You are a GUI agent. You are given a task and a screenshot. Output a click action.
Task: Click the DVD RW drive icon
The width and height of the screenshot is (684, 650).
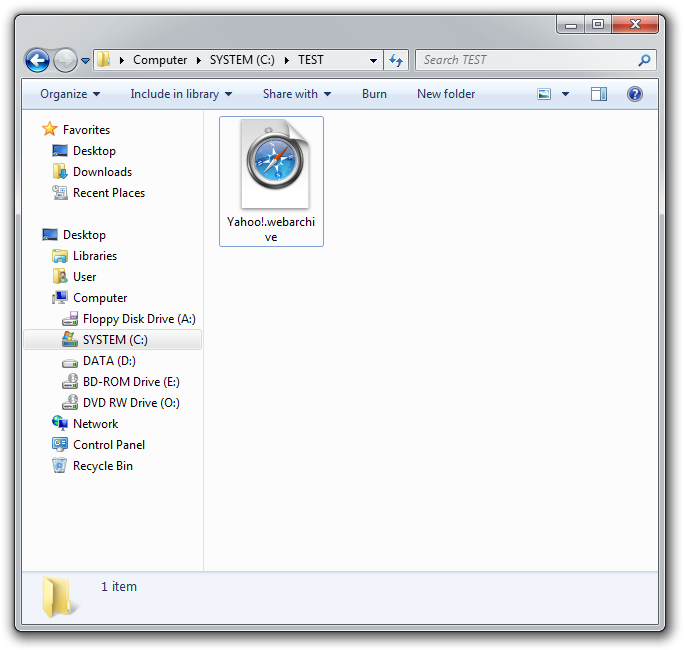pos(70,402)
